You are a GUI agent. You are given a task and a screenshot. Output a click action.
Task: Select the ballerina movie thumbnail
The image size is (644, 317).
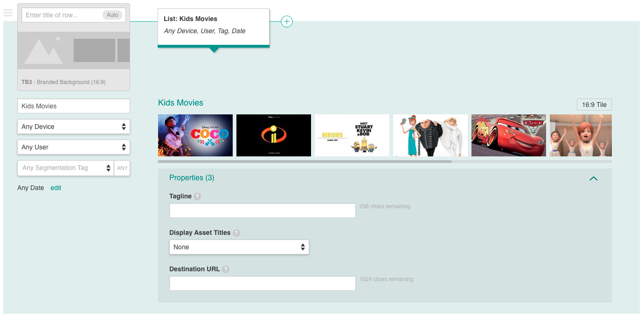pyautogui.click(x=581, y=135)
